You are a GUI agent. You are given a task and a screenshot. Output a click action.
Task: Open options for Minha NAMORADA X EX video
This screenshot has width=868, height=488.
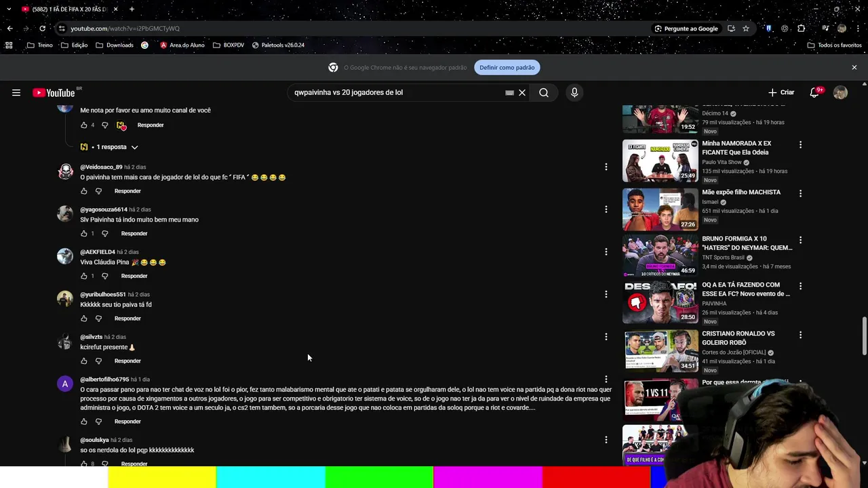coord(800,144)
